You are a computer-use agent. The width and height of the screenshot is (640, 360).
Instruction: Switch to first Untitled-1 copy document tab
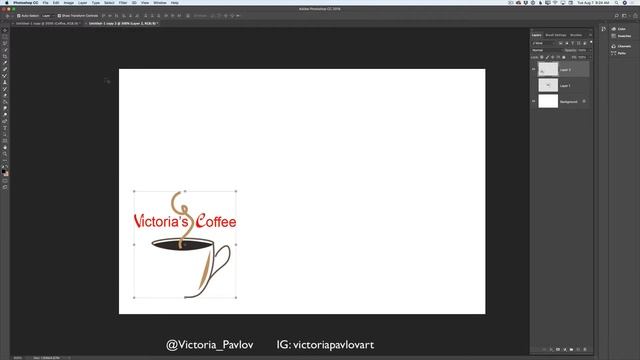[x=47, y=24]
